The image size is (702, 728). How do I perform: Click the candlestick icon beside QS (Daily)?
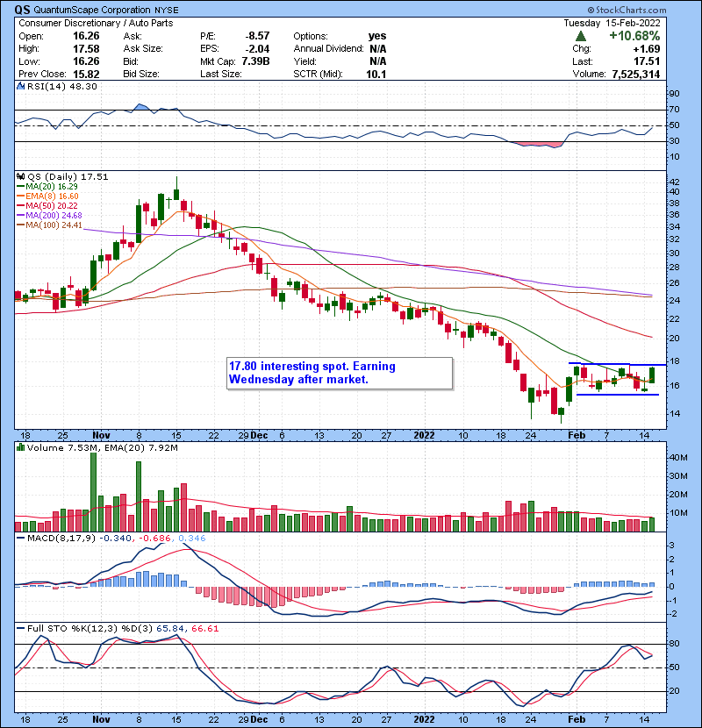pos(20,177)
